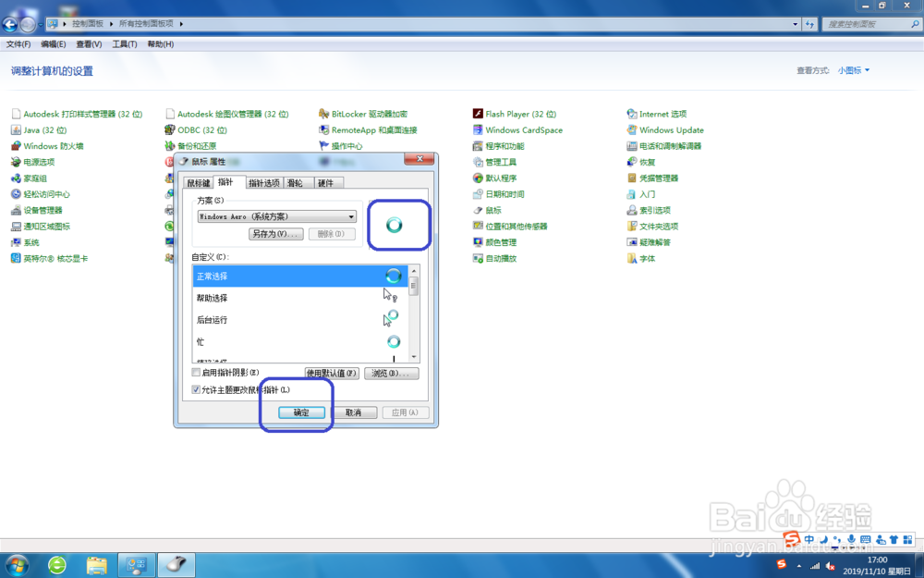Open 默认程序 item
924x578 pixels.
coord(495,178)
